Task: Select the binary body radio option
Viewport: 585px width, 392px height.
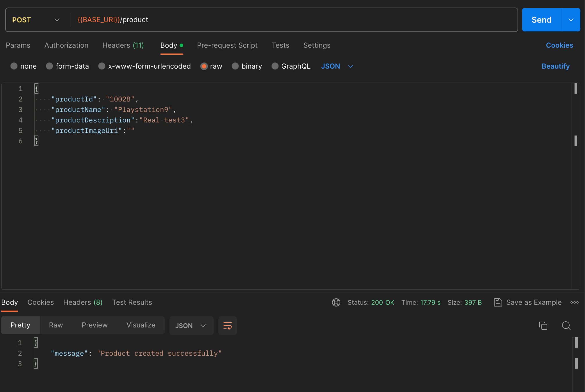Action: tap(235, 66)
